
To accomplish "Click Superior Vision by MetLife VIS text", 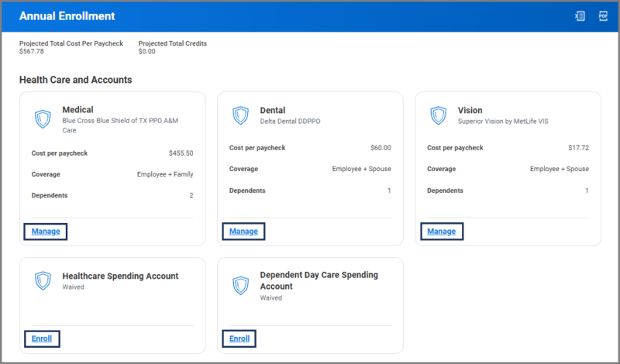I will pyautogui.click(x=503, y=122).
